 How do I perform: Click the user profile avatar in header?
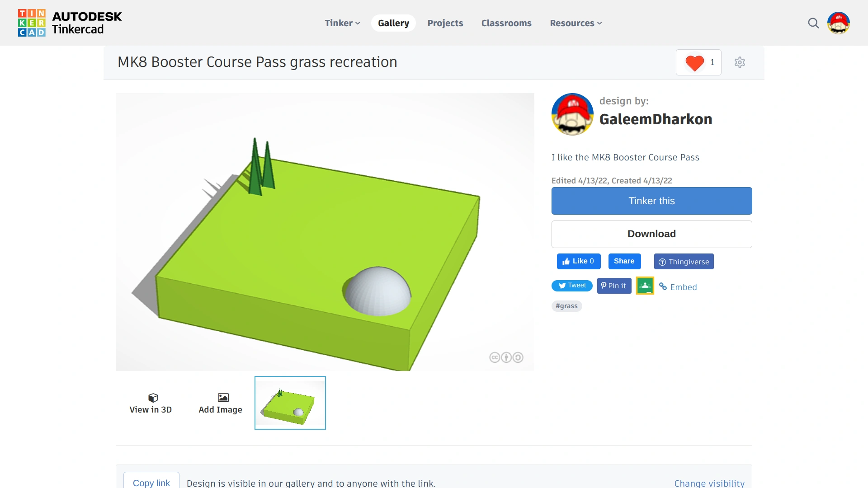coord(839,23)
